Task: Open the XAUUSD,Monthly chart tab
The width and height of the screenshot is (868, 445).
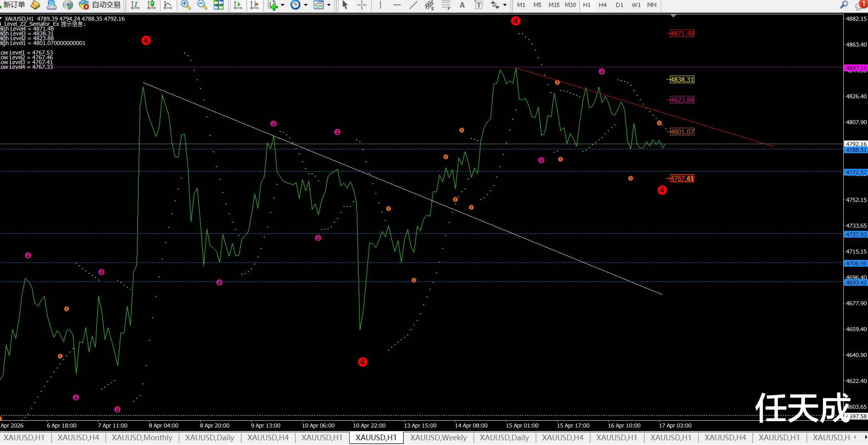Action: (142, 437)
